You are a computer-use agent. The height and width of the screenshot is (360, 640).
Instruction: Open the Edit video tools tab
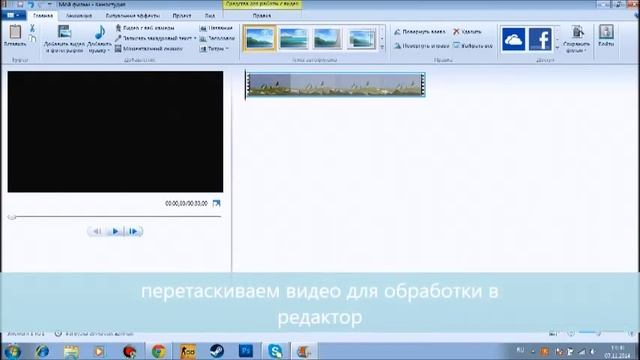(x=262, y=16)
